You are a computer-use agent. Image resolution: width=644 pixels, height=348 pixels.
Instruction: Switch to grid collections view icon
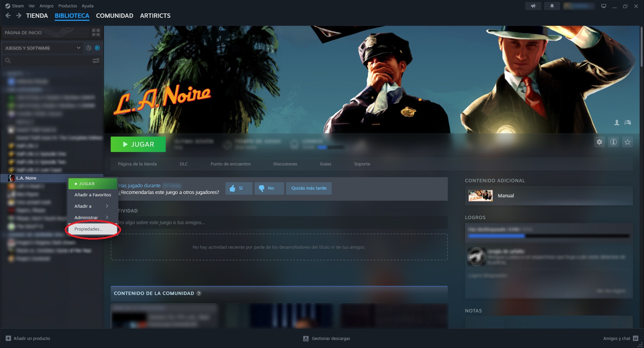click(96, 33)
